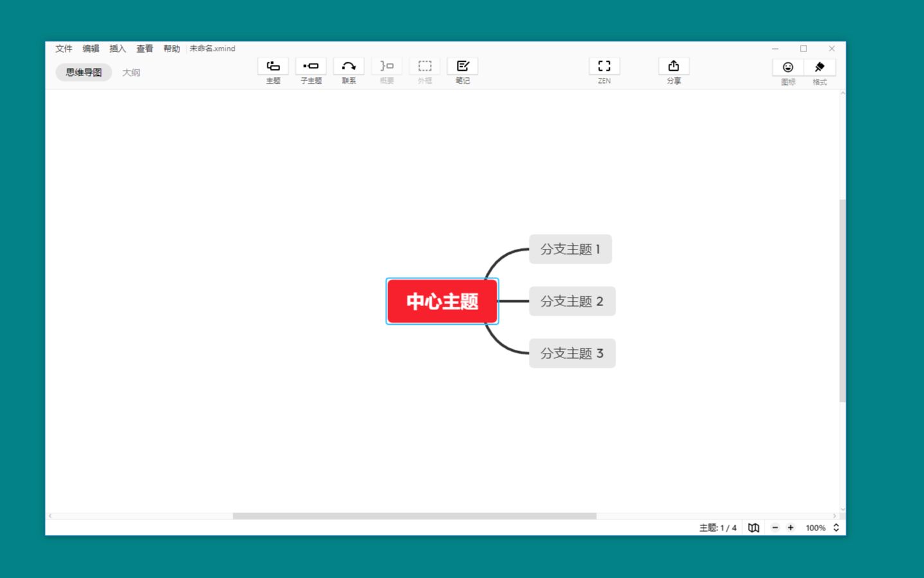Click the 主题: 1 / 4 status text

point(718,528)
